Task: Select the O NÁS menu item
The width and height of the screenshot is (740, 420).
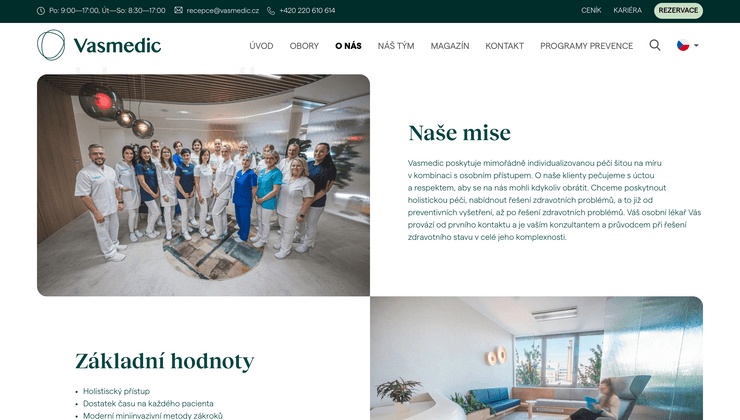Action: point(348,46)
